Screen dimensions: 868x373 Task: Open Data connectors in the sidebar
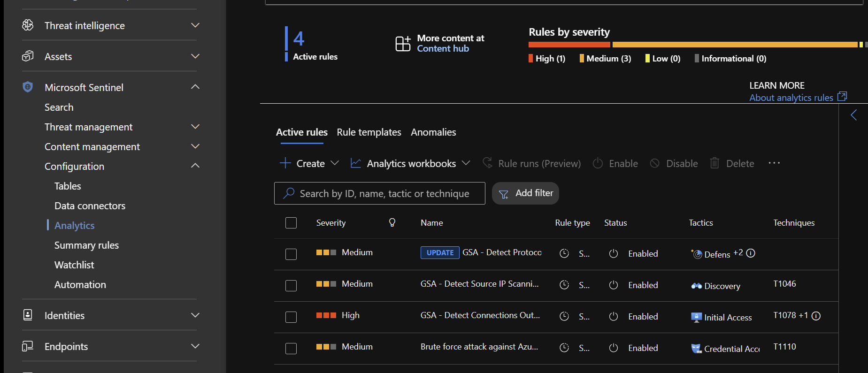pyautogui.click(x=90, y=206)
